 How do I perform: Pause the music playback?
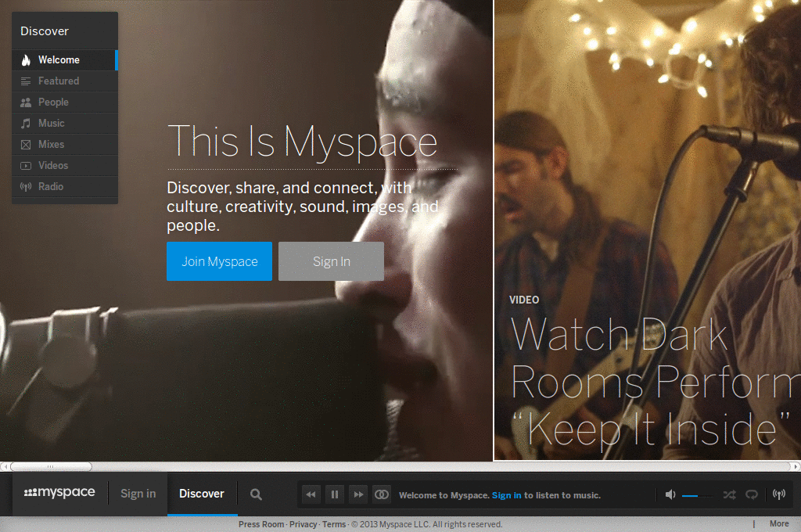334,494
